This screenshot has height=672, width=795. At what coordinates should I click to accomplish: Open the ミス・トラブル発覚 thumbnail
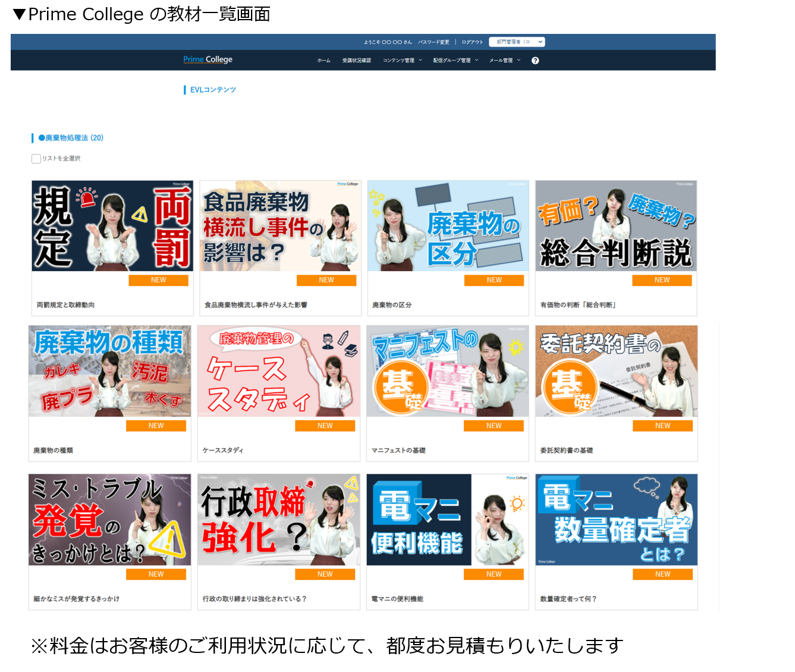point(110,520)
